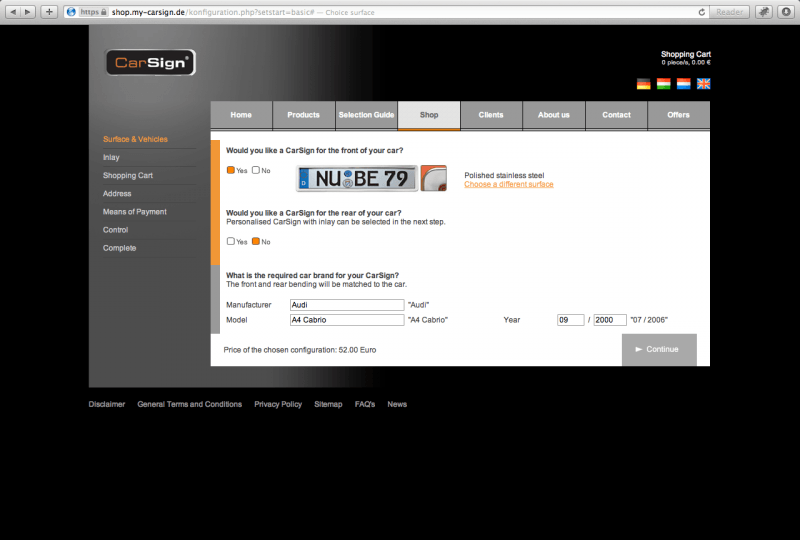Click the polished steel surface swatch

pyautogui.click(x=434, y=178)
